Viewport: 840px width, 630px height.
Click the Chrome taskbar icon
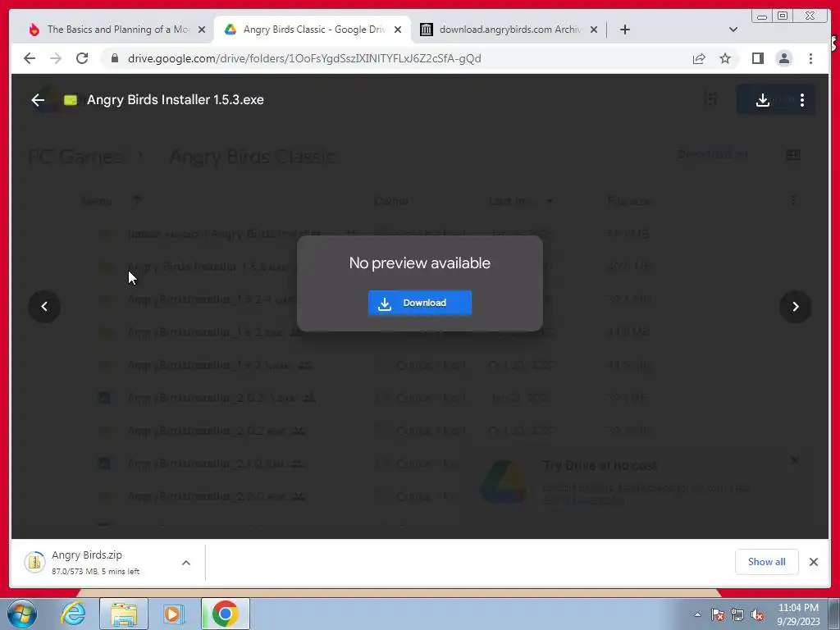[x=226, y=614]
